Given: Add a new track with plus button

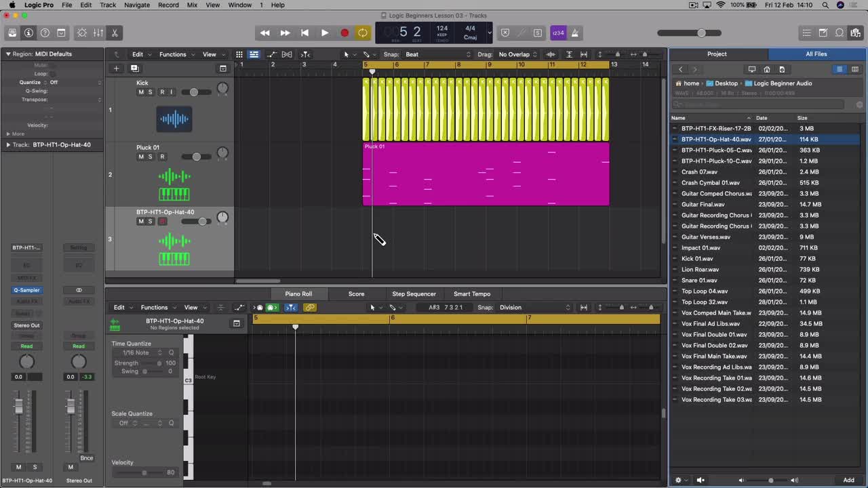Looking at the screenshot, I should [116, 68].
